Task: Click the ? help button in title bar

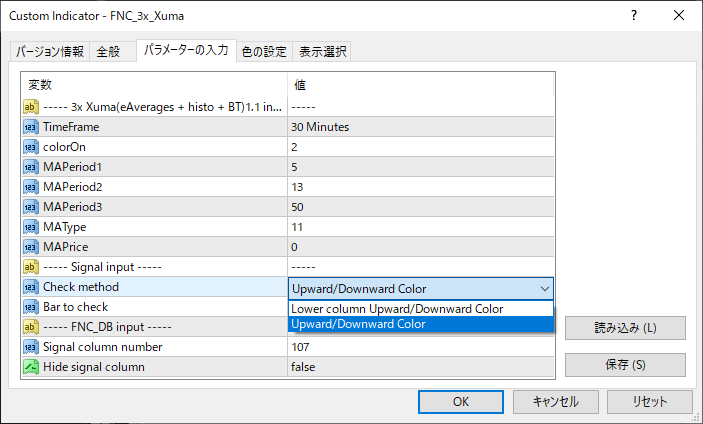Action: tap(634, 16)
